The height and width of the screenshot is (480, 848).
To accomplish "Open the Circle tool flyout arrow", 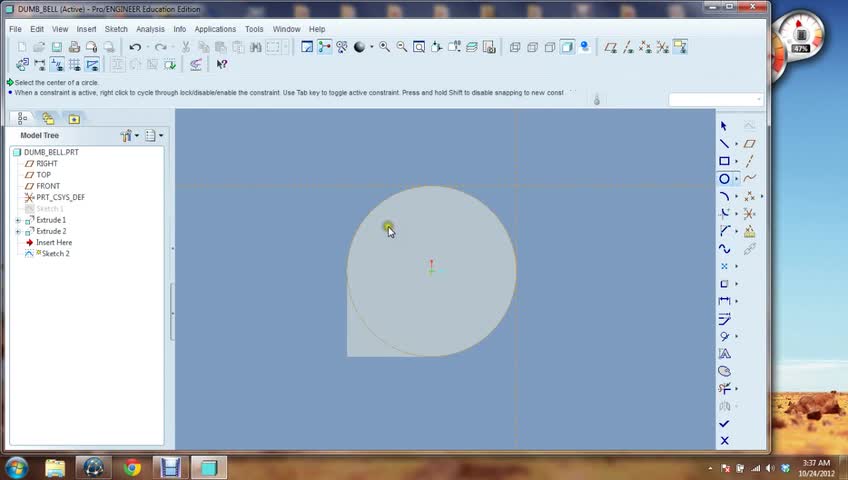I will 737,179.
